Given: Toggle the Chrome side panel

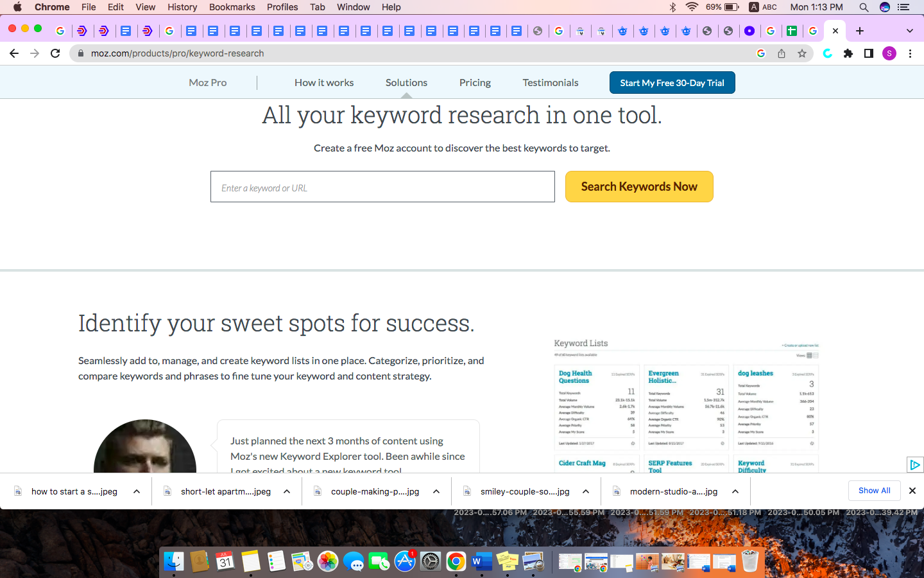Looking at the screenshot, I should tap(869, 53).
